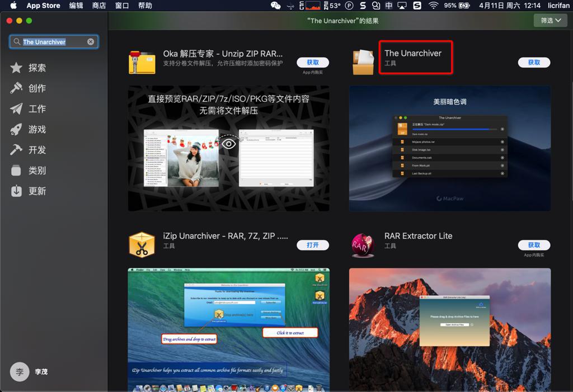
Task: Open the 李茂 account name
Action: click(x=41, y=371)
